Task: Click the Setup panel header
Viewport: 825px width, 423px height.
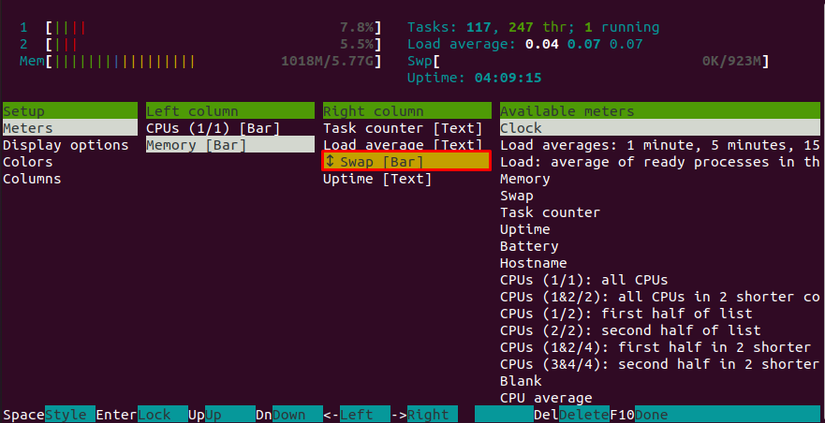Action: [x=70, y=111]
